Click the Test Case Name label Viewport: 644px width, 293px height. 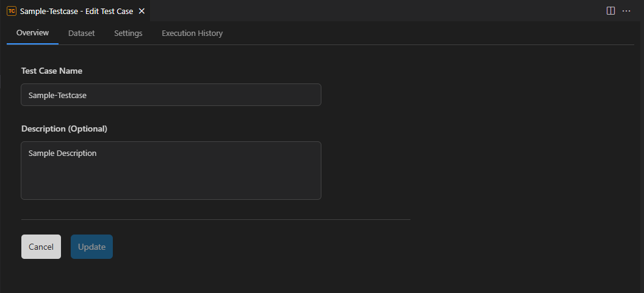(52, 71)
